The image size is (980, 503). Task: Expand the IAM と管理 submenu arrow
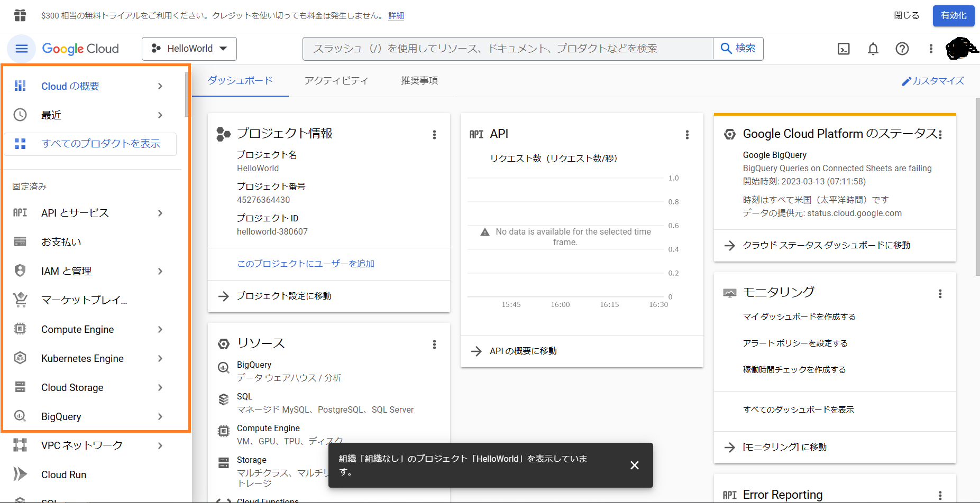[x=160, y=271]
